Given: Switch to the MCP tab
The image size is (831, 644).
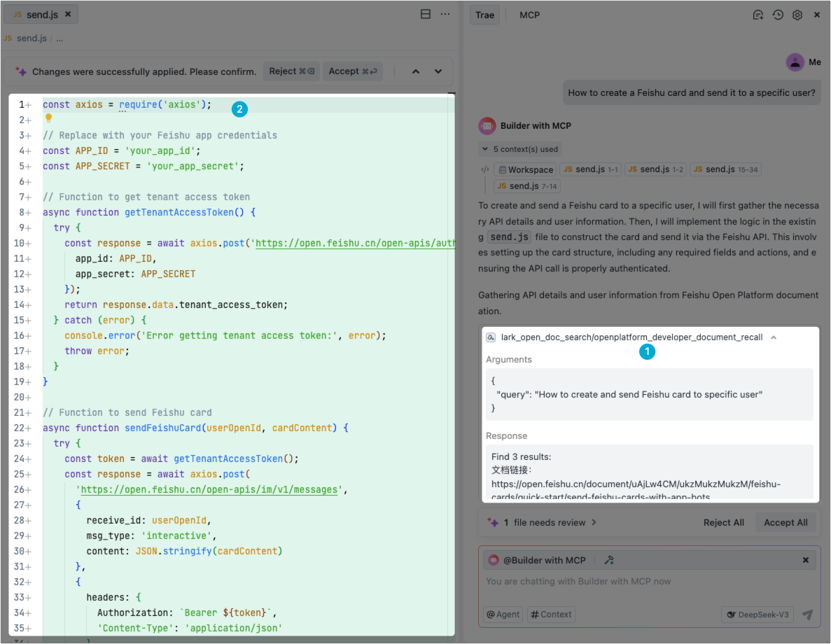Looking at the screenshot, I should (x=529, y=15).
